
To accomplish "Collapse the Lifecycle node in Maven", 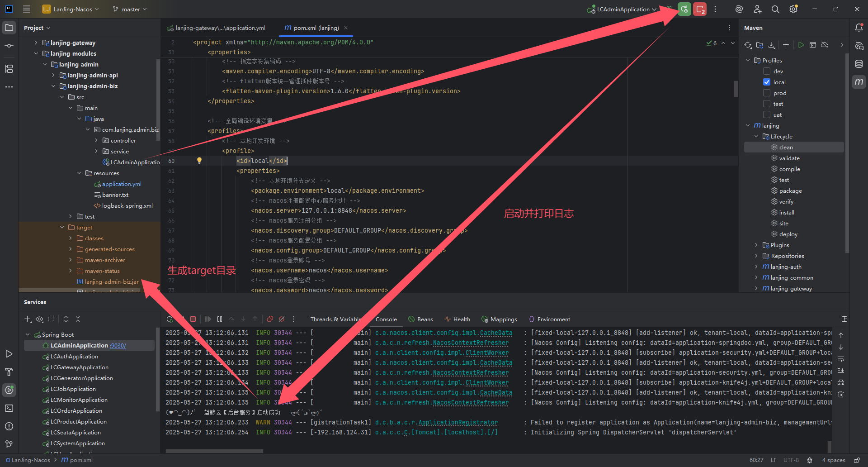I will [x=756, y=136].
